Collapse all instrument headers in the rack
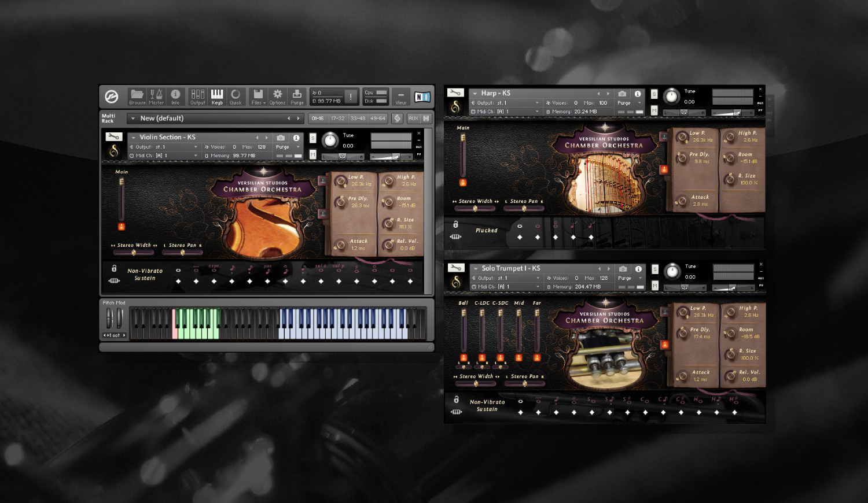Image resolution: width=868 pixels, height=503 pixels. (x=426, y=119)
